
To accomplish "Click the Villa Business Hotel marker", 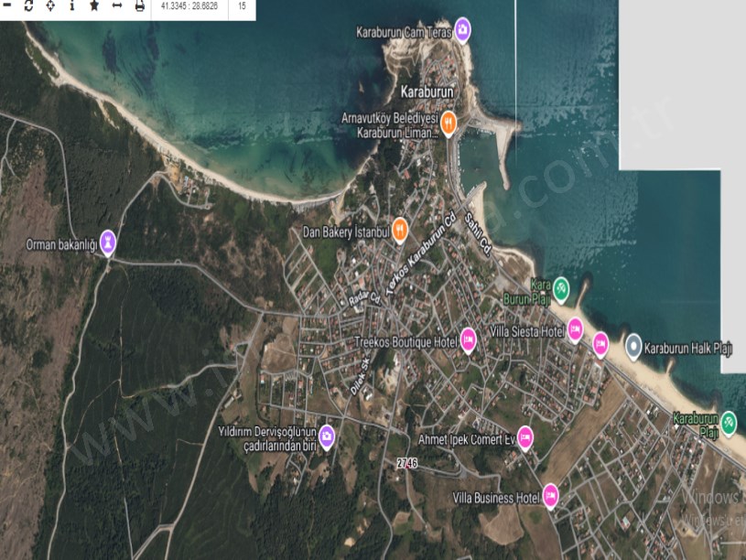I will pos(548,494).
